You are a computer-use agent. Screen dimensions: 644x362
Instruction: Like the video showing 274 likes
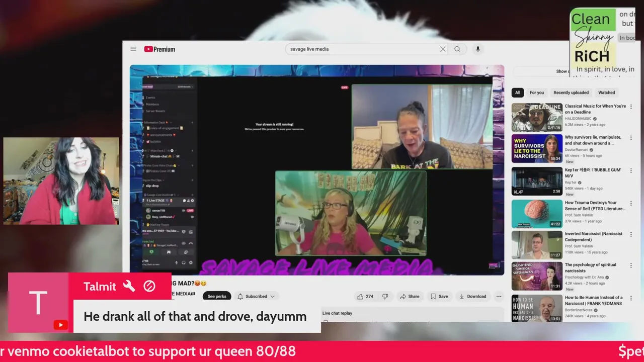coord(365,297)
